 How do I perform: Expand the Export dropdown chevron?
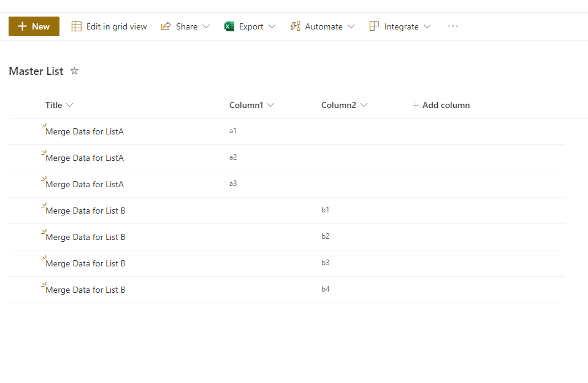[272, 26]
